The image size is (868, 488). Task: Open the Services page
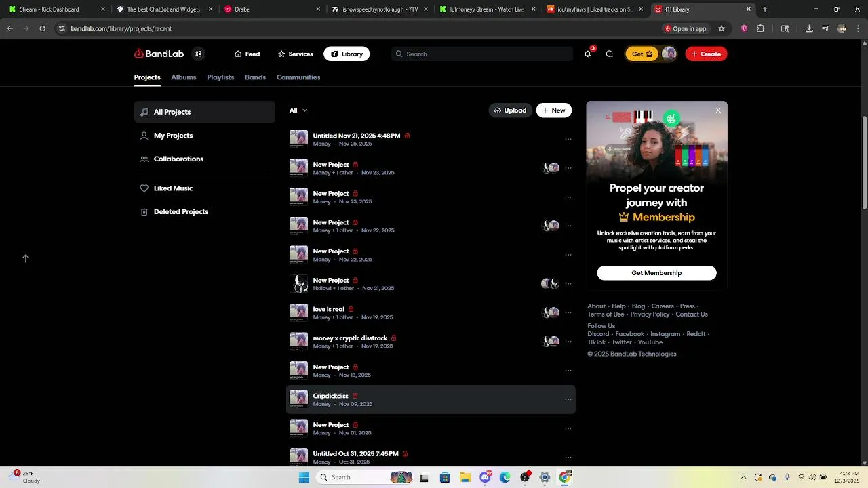(x=295, y=54)
